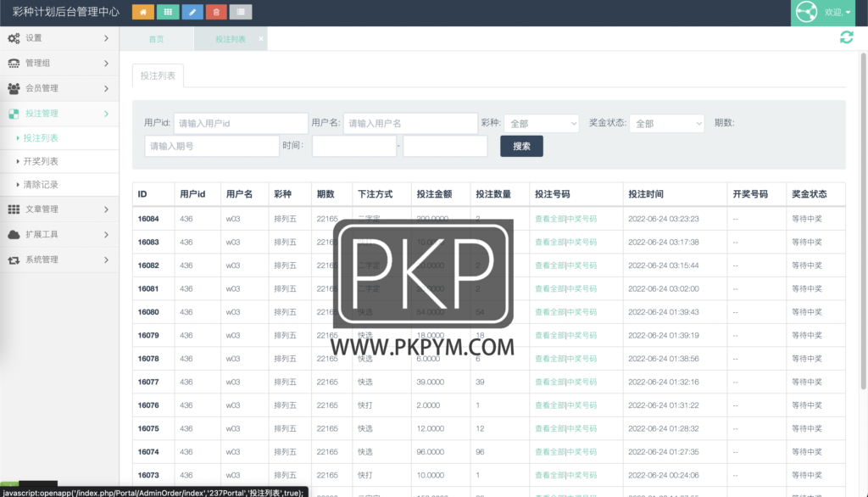Image resolution: width=868 pixels, height=497 pixels.
Task: Click 中奖号码 link for order 16081
Action: (581, 288)
